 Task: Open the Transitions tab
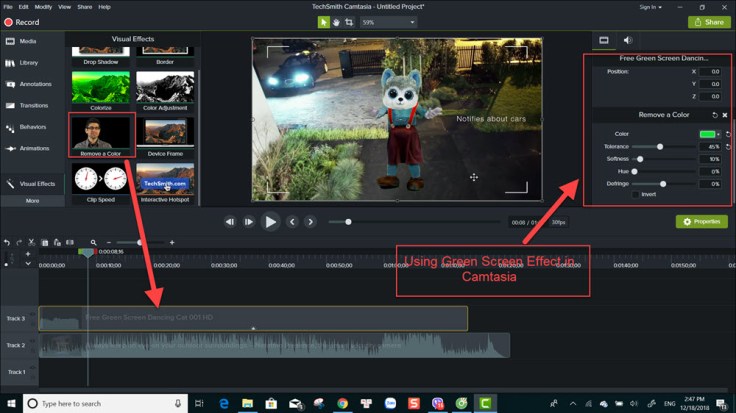click(x=32, y=106)
